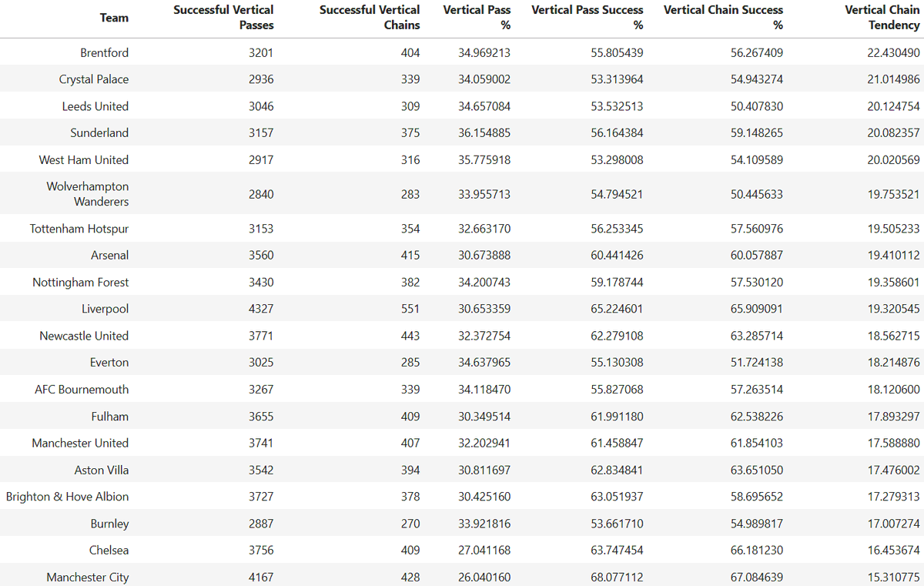Image resolution: width=924 pixels, height=586 pixels.
Task: Click Brentford's 3201 successful passes value
Action: (x=261, y=53)
